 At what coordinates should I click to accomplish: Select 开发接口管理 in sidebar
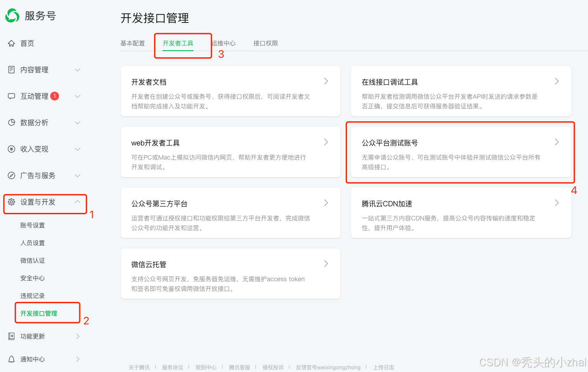(39, 313)
